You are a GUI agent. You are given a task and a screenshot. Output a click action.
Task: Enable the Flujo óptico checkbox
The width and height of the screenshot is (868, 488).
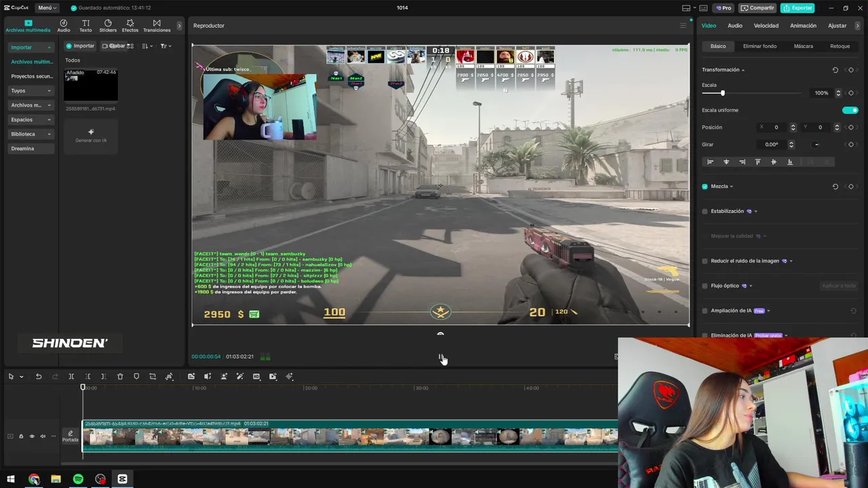(705, 286)
